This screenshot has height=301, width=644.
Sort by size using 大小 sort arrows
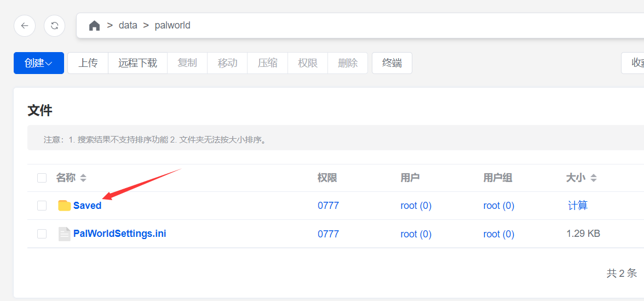593,178
